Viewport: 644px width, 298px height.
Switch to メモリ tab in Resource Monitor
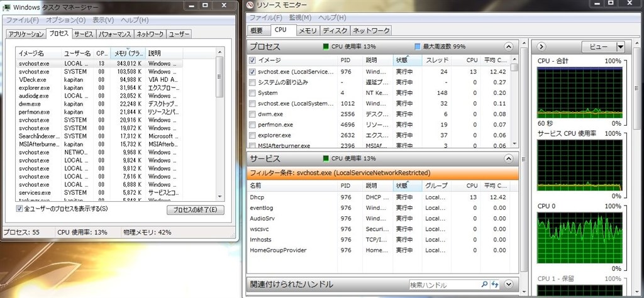pyautogui.click(x=308, y=31)
